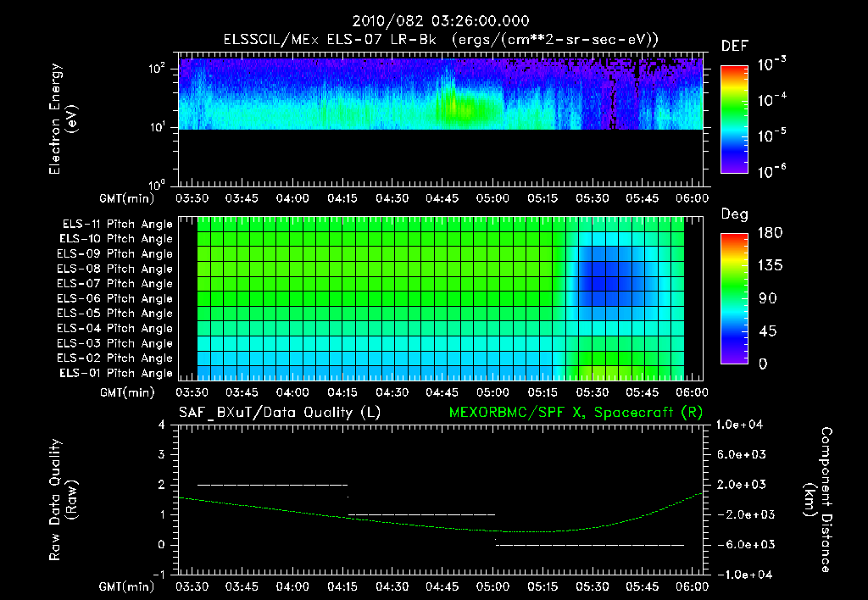Click the plot title date 2010/082 03:26:00.000
The image size is (868, 600).
(x=441, y=21)
